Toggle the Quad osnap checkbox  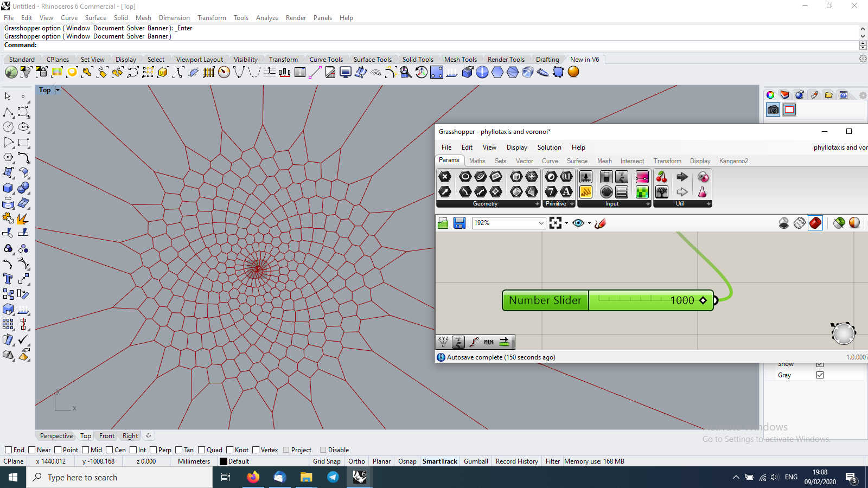coord(202,450)
